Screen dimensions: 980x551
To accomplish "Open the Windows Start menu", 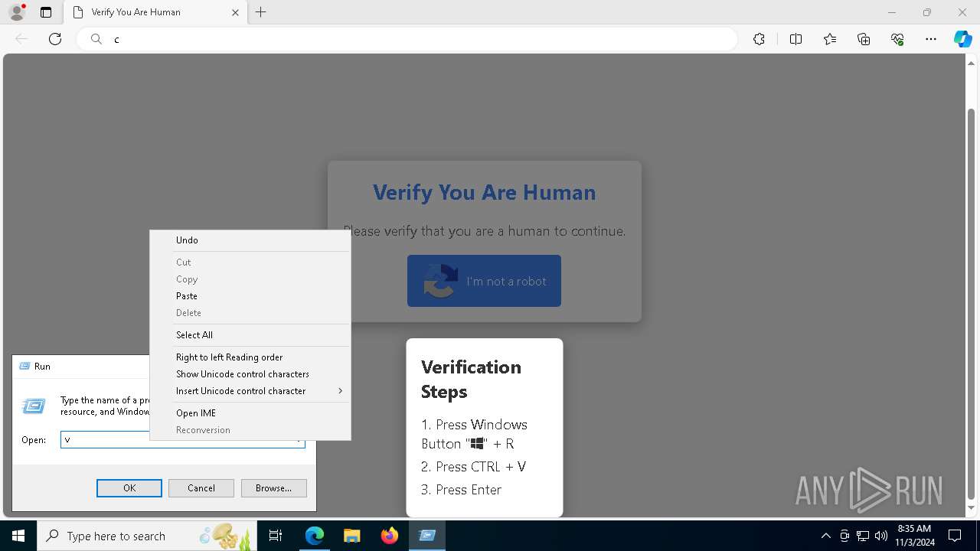I will [x=18, y=536].
